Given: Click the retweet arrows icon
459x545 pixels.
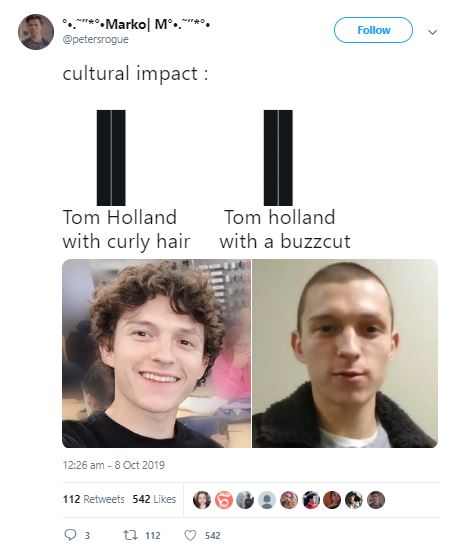Looking at the screenshot, I should (131, 535).
